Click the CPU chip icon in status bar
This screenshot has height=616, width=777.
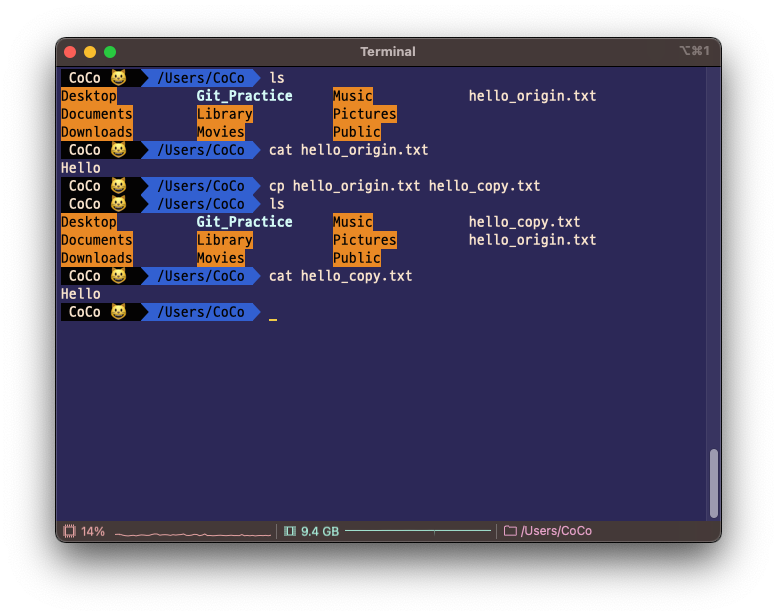pos(69,531)
